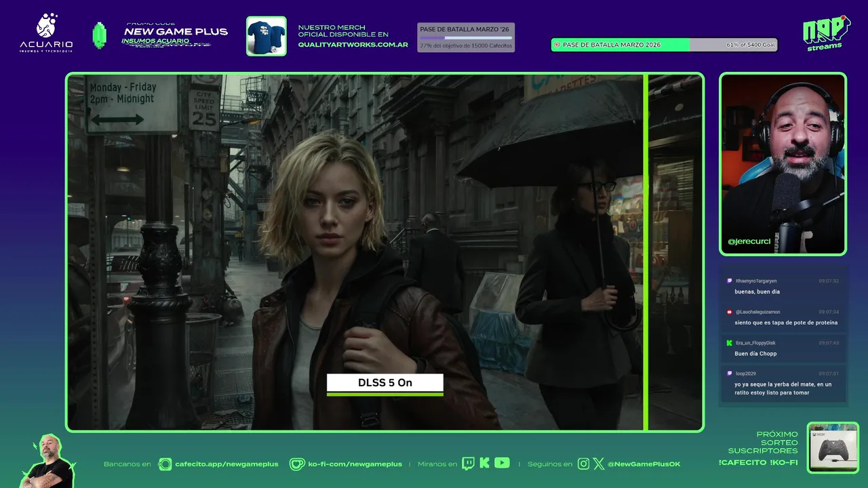The height and width of the screenshot is (488, 868).
Task: Click the @jerecurci name tag
Action: pyautogui.click(x=749, y=241)
